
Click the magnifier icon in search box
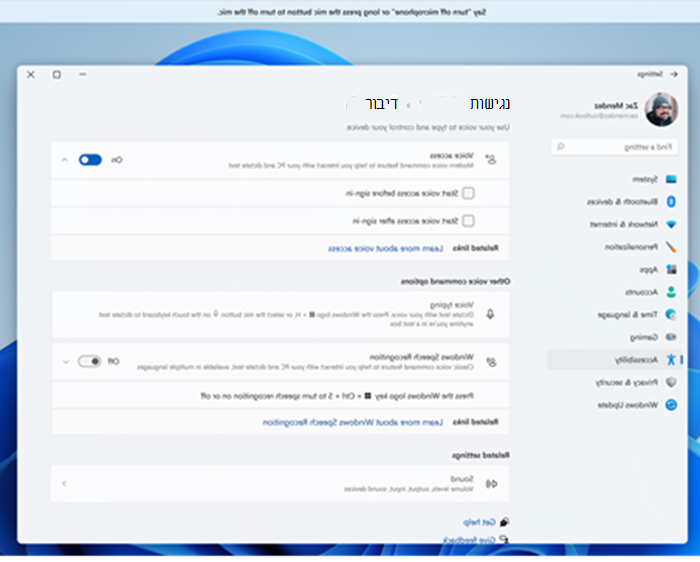561,147
